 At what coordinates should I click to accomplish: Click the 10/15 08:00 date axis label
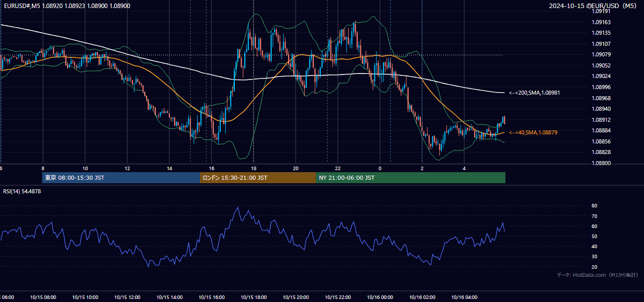(43, 297)
